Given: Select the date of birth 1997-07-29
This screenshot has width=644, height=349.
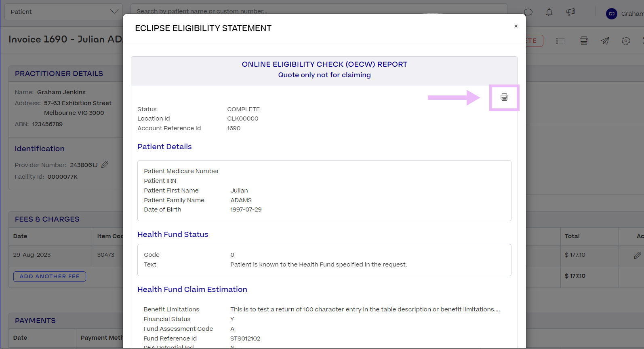Looking at the screenshot, I should [246, 209].
